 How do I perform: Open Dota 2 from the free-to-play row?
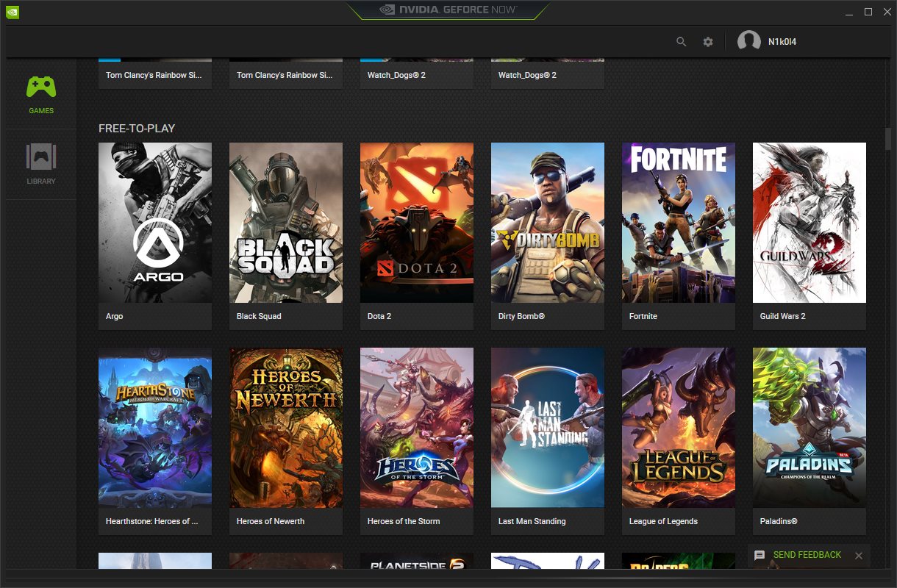point(416,223)
